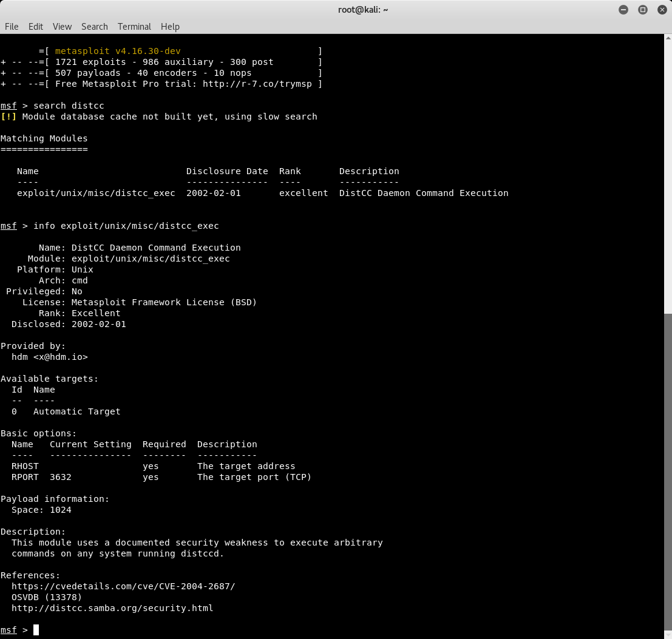Click the 'Disclosed: 2002-02-01' line
Viewport: 672px width, 639px height.
click(x=69, y=324)
